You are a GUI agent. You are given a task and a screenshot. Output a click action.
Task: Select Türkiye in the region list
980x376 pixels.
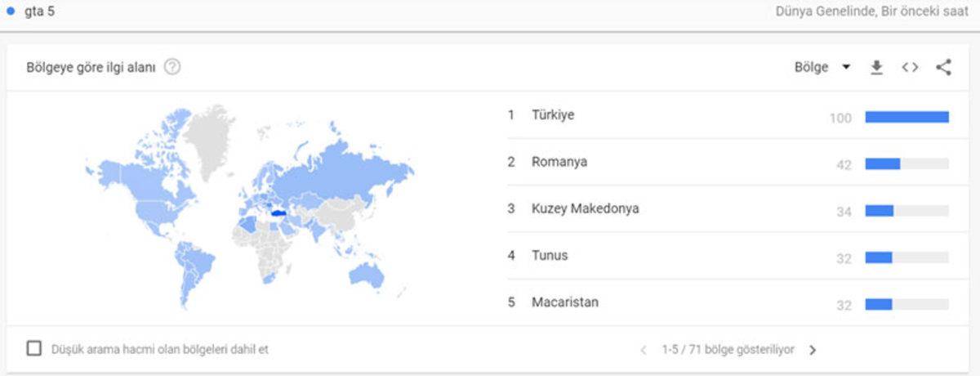click(553, 115)
